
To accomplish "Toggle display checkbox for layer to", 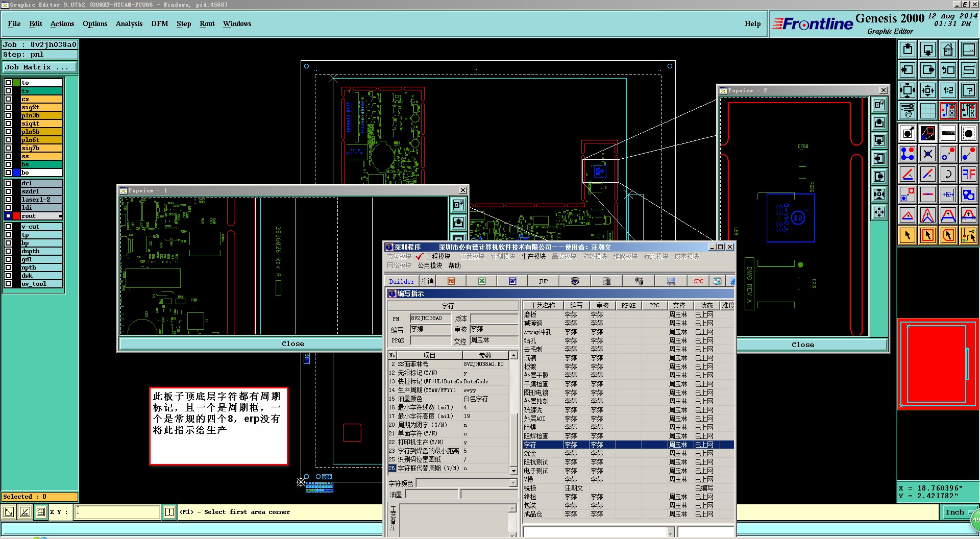I will (8, 83).
